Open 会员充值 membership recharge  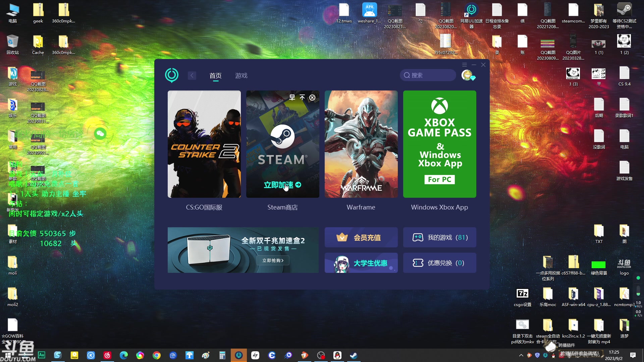tap(361, 237)
